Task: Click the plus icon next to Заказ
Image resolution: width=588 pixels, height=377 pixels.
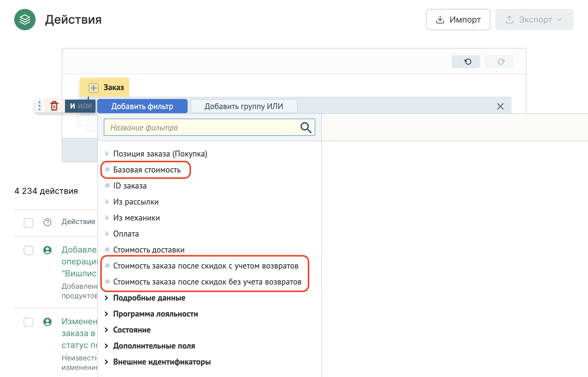Action: coord(94,88)
